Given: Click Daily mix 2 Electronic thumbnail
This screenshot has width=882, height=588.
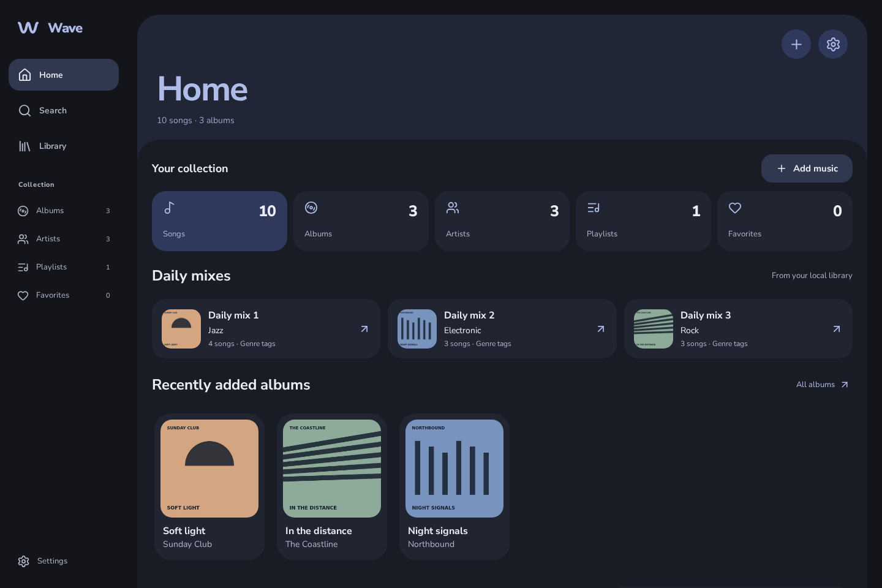Looking at the screenshot, I should click(x=417, y=329).
